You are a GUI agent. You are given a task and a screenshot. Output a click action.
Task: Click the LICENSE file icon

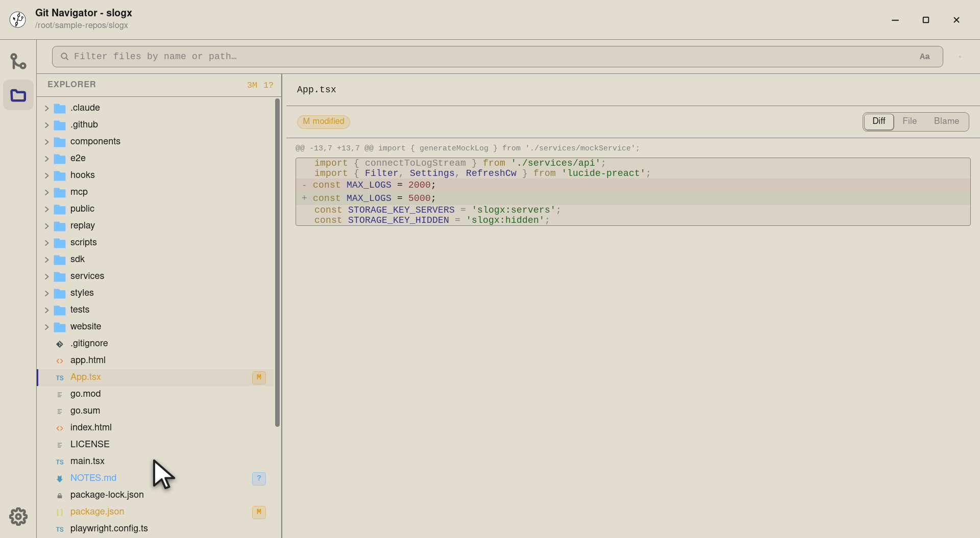pos(60,445)
